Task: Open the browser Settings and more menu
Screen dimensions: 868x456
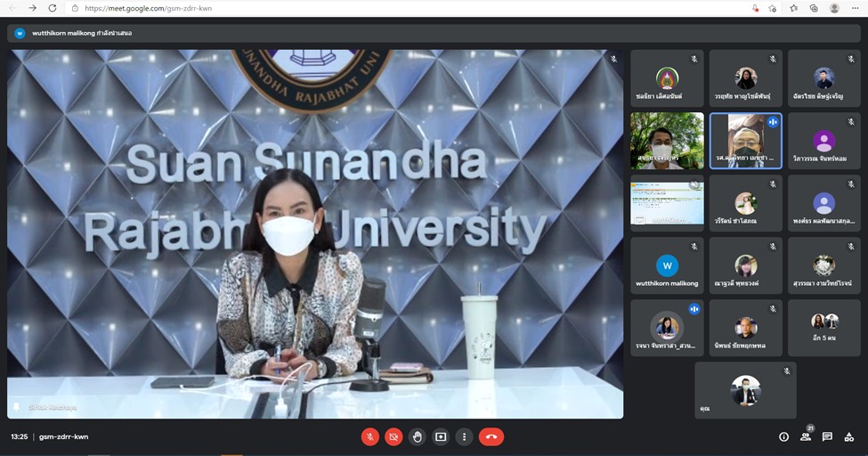Action: click(x=855, y=8)
